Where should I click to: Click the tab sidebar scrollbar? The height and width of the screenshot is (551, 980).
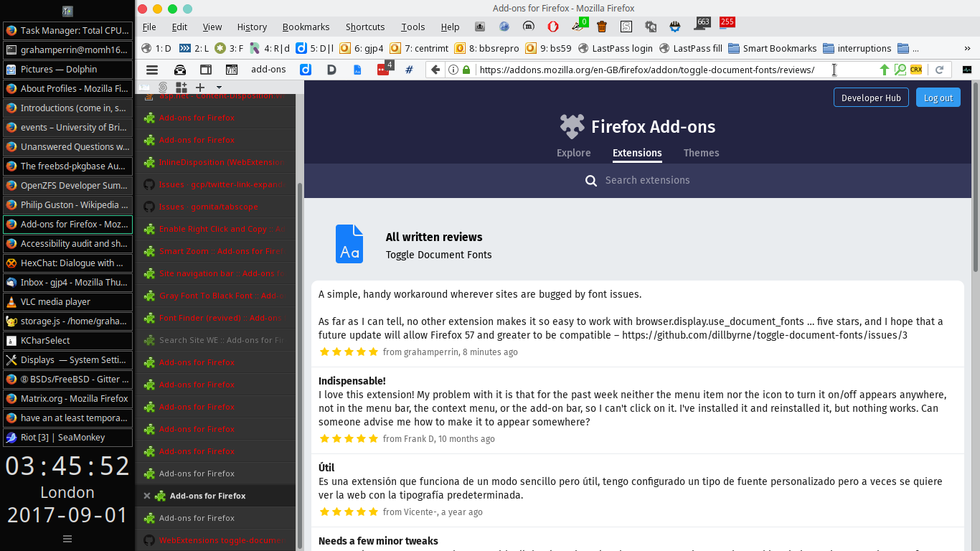[300, 366]
